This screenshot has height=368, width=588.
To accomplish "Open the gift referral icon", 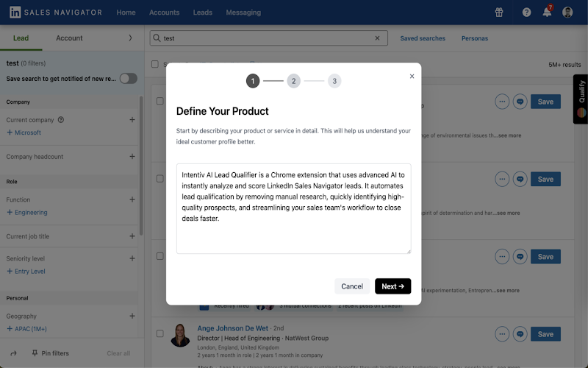I will (499, 13).
